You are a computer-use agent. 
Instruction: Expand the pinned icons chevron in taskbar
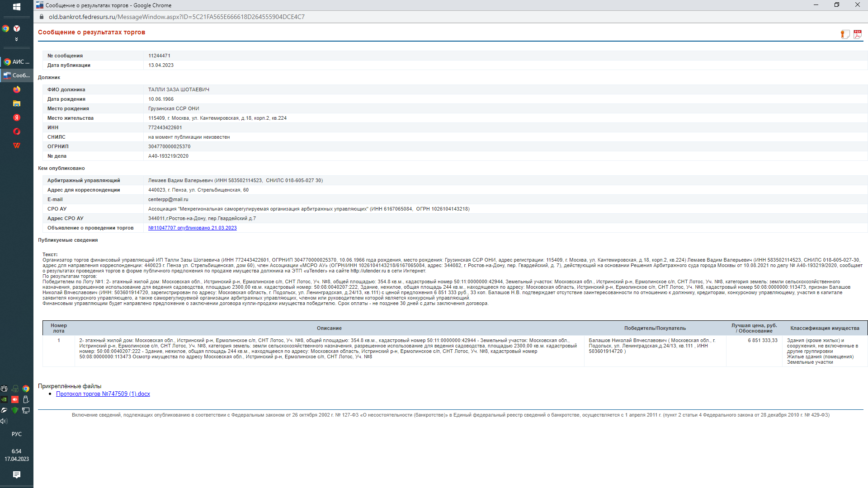coord(17,39)
